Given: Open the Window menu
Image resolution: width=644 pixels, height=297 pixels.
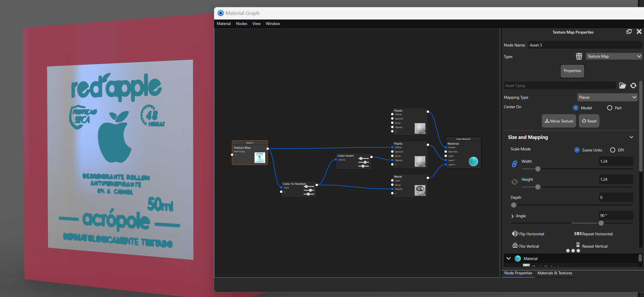Looking at the screenshot, I should point(273,24).
